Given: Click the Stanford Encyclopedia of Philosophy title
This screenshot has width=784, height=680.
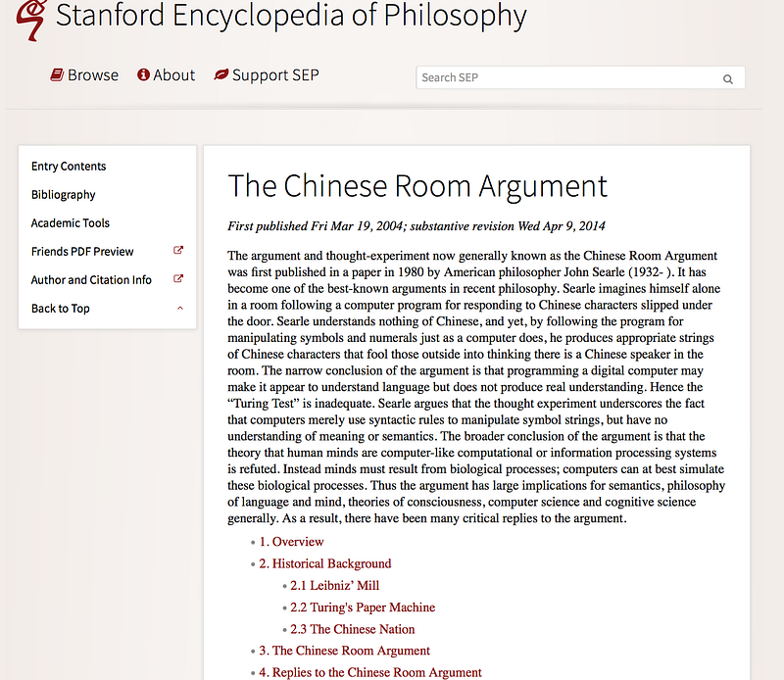Looking at the screenshot, I should (291, 15).
